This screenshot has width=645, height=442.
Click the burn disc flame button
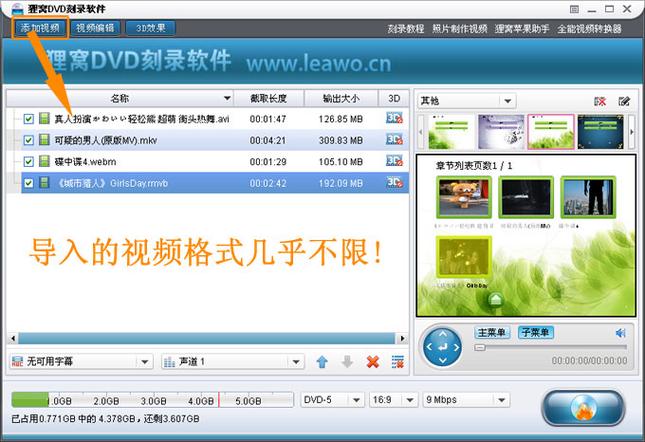pyautogui.click(x=583, y=408)
